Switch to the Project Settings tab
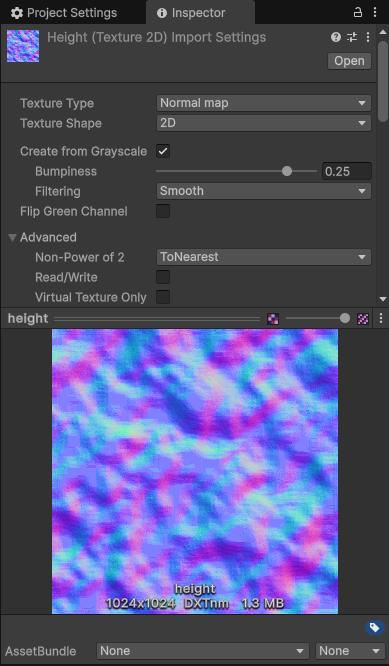 coord(64,13)
